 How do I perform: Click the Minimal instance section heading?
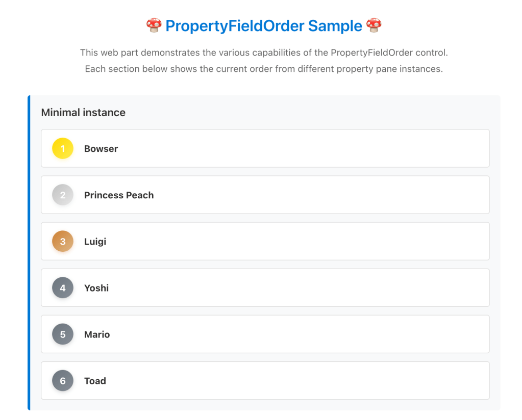click(83, 113)
